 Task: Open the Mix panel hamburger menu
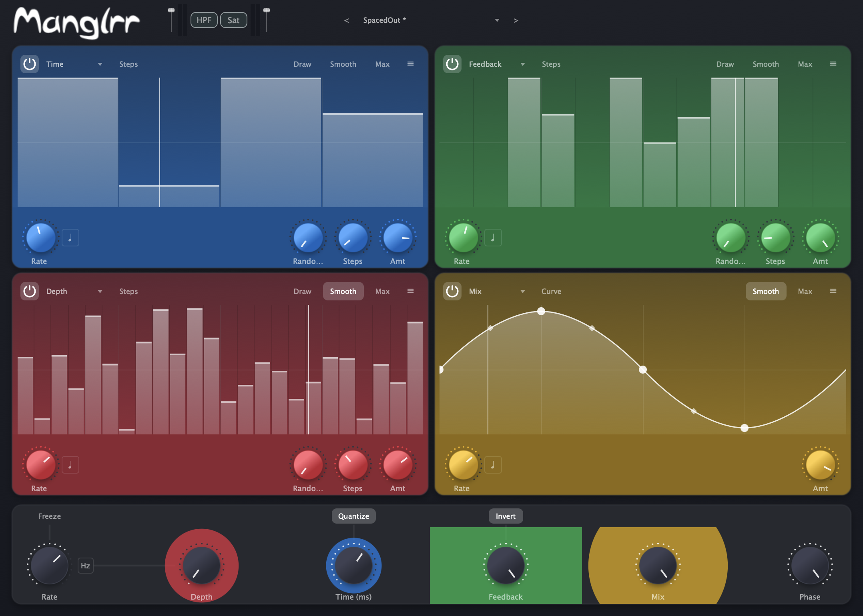(833, 291)
